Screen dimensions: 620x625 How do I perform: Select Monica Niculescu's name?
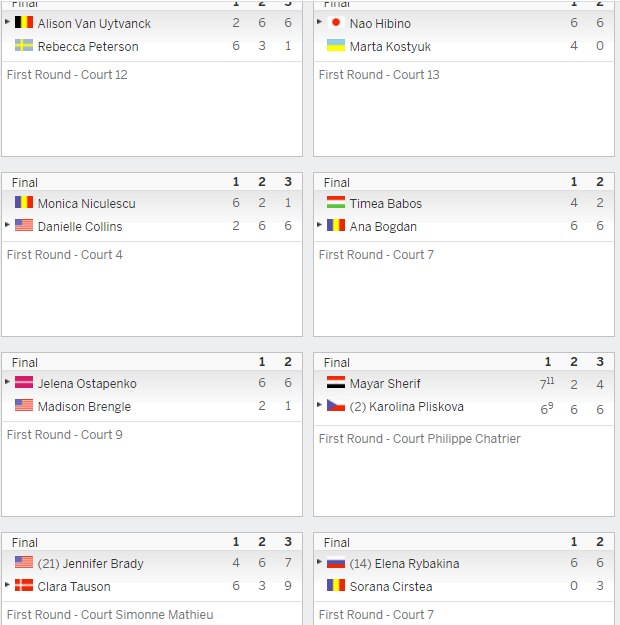[x=87, y=203]
